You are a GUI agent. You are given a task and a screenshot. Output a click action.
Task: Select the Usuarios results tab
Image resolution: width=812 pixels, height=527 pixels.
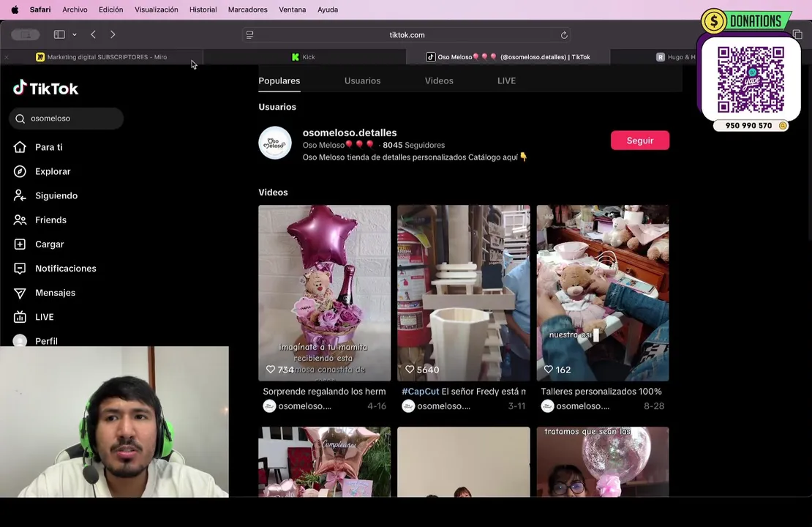[363, 81]
